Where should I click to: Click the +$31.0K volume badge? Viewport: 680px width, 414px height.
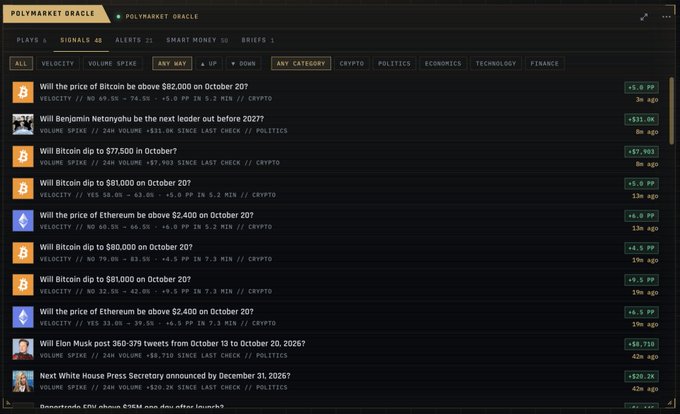[641, 120]
